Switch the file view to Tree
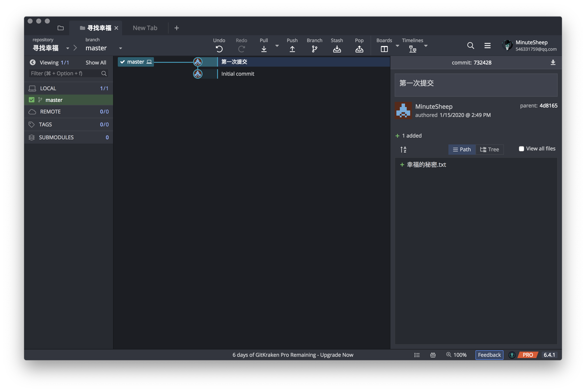The width and height of the screenshot is (586, 392). click(x=489, y=150)
